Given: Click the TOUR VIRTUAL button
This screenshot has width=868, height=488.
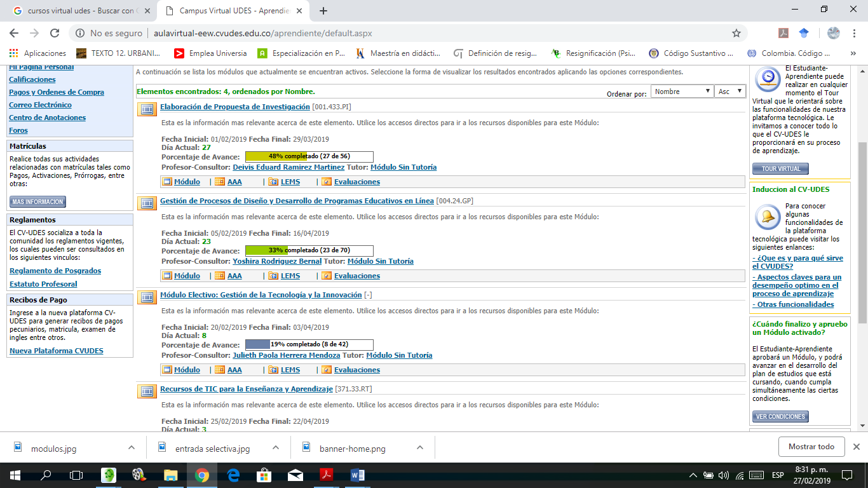Looking at the screenshot, I should coord(780,169).
